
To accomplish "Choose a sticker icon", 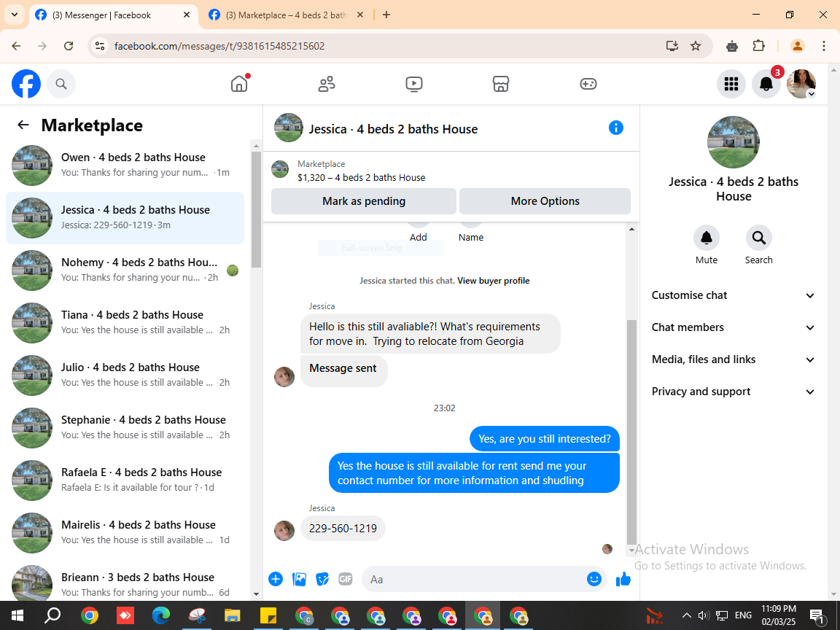I will (x=322, y=579).
